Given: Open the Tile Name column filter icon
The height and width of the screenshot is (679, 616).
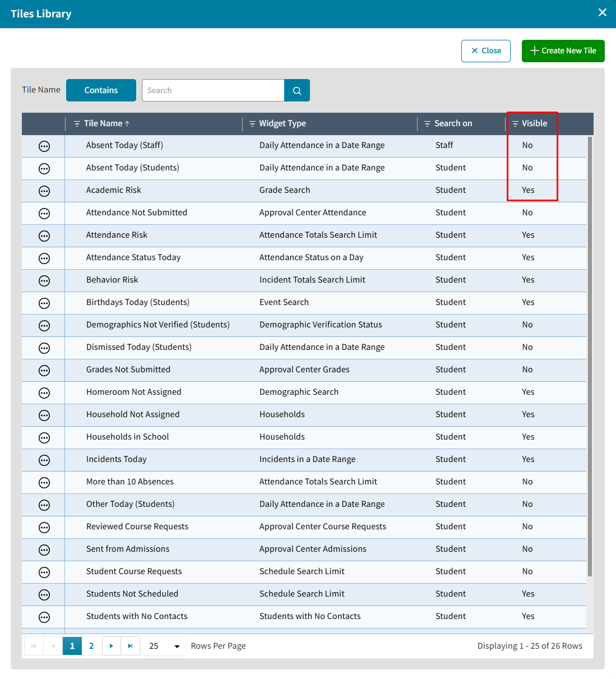Looking at the screenshot, I should pos(77,124).
